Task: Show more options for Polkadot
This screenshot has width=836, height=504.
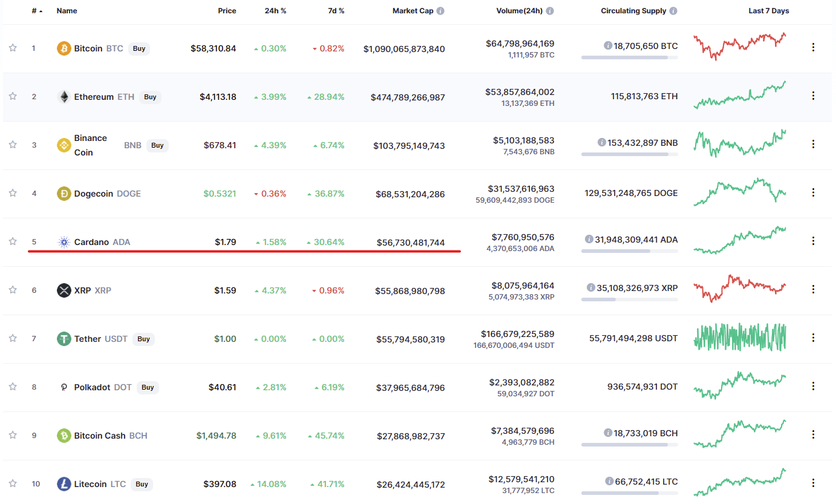Action: [x=814, y=386]
